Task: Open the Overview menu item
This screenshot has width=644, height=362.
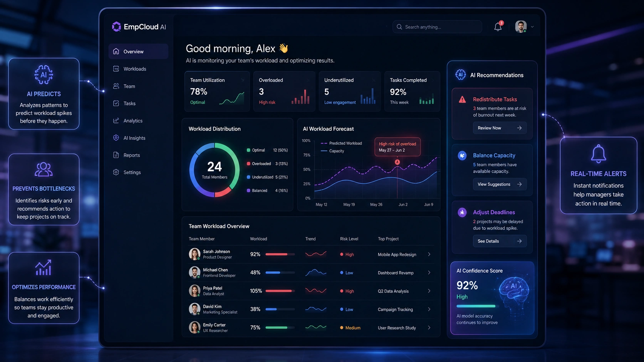Action: tap(138, 51)
